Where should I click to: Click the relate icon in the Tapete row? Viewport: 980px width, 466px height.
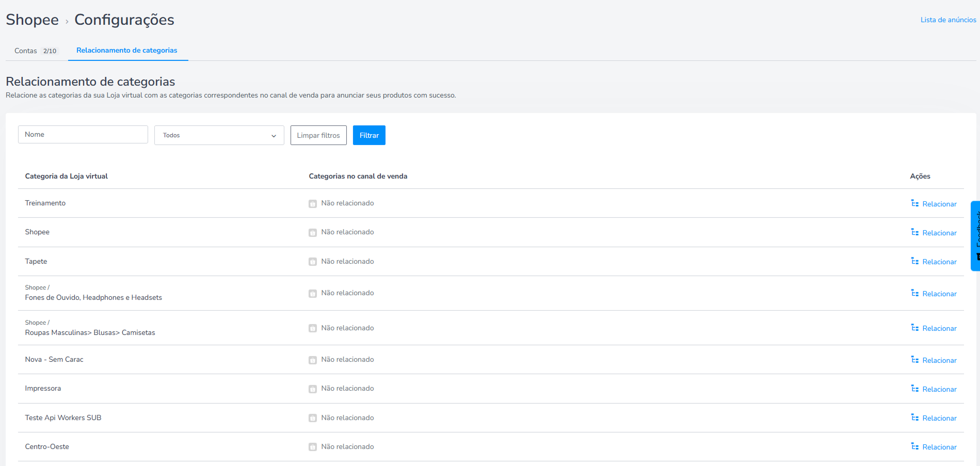[914, 261]
